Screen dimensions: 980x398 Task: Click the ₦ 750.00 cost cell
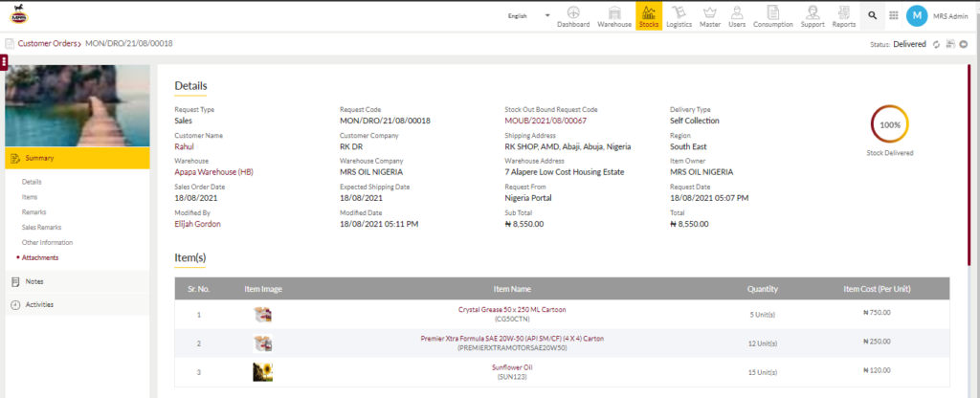877,313
